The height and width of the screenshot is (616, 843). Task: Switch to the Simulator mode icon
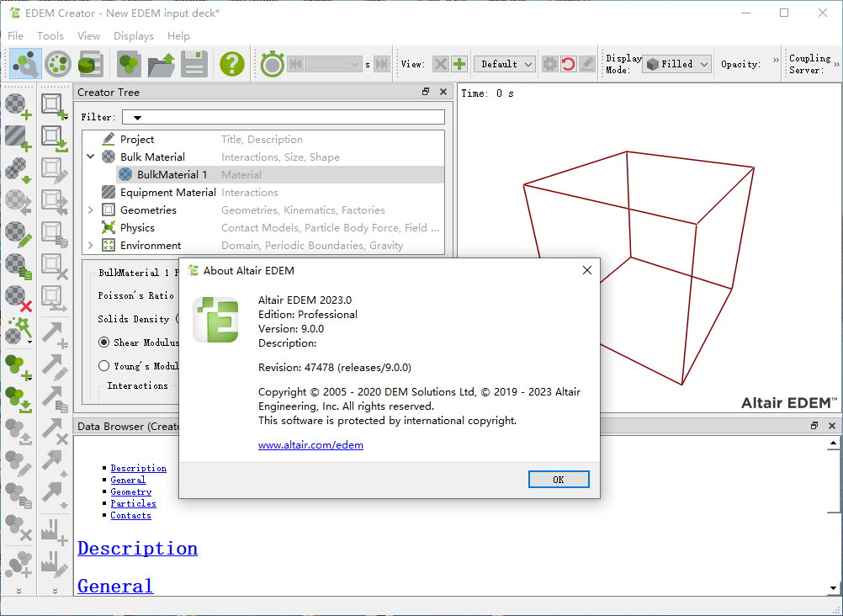(x=58, y=64)
